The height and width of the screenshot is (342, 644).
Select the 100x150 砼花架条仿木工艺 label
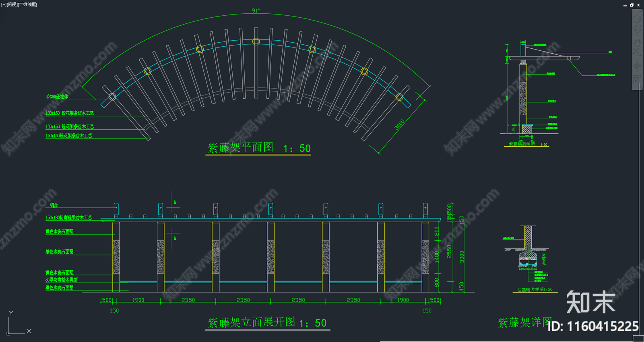[x=70, y=113]
